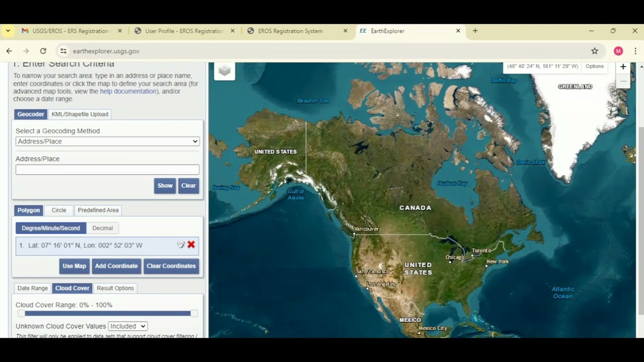Select the Polygon tab

[29, 210]
